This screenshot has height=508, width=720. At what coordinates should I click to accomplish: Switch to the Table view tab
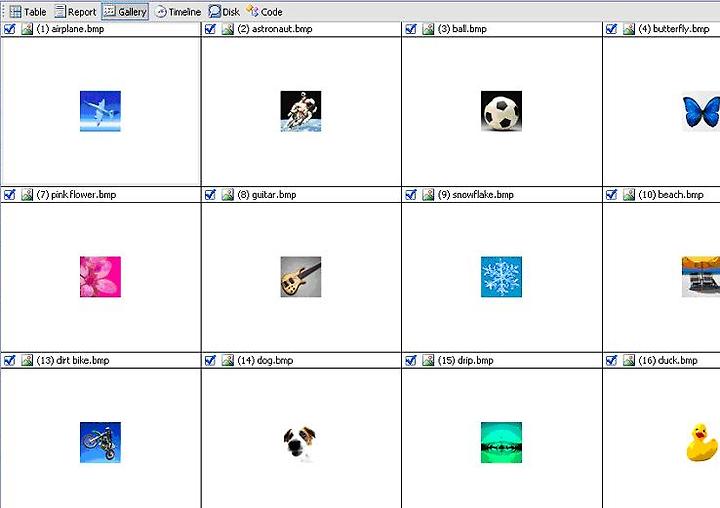click(x=28, y=12)
